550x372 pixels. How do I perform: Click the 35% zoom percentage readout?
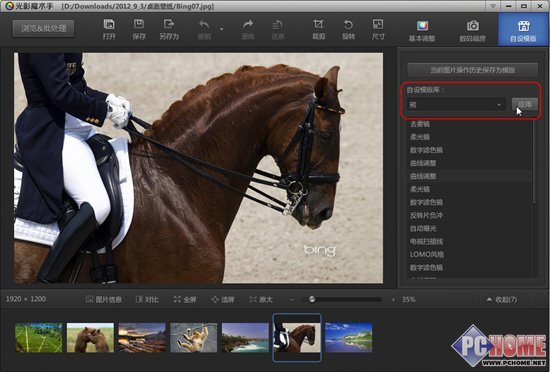[x=409, y=299]
